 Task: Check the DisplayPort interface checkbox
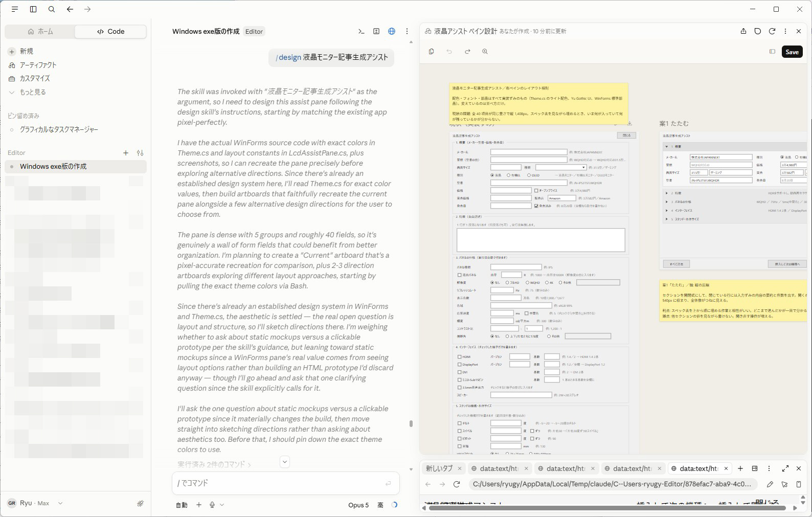click(459, 365)
